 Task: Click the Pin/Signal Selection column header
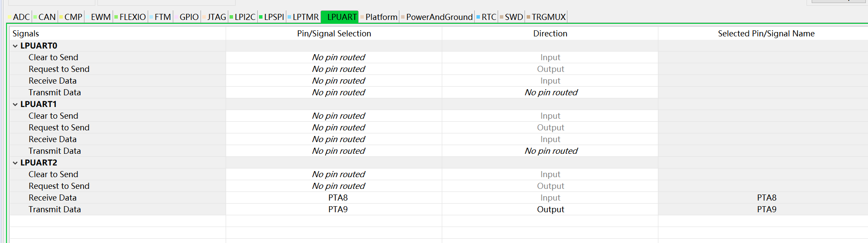(334, 33)
